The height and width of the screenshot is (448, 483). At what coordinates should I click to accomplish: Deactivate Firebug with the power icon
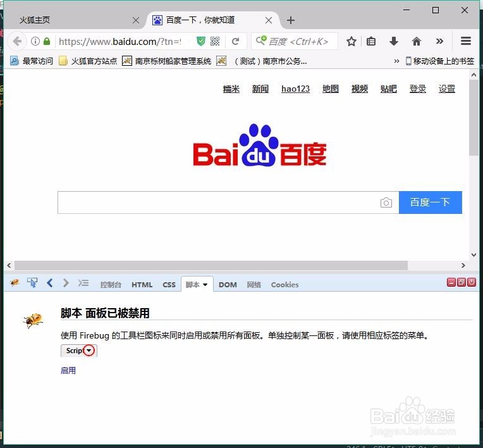472,282
